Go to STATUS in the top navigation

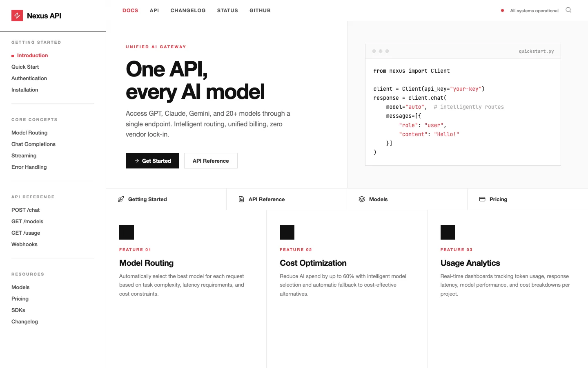tap(227, 11)
